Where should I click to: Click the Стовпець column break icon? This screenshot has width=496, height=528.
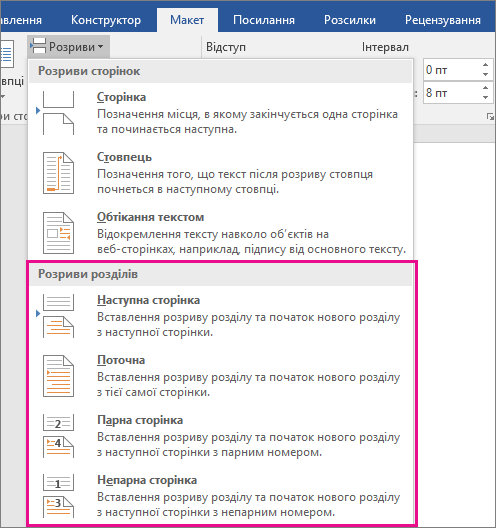pyautogui.click(x=58, y=173)
